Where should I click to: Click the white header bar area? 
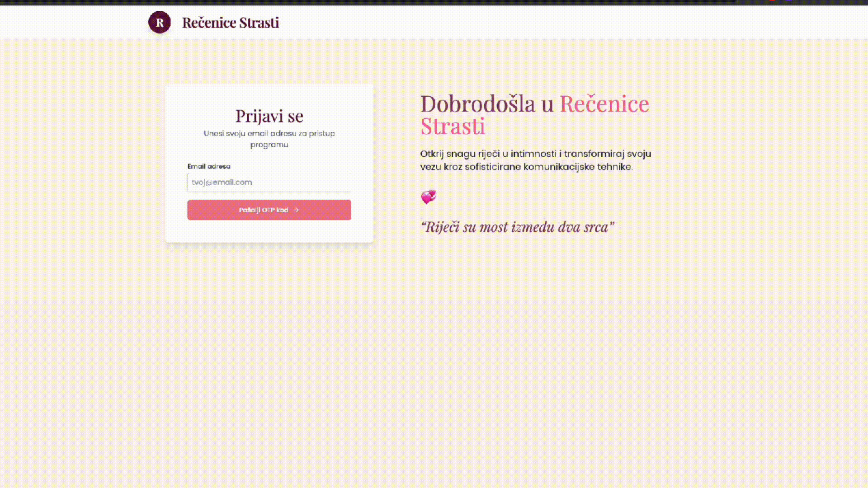pyautogui.click(x=542, y=22)
